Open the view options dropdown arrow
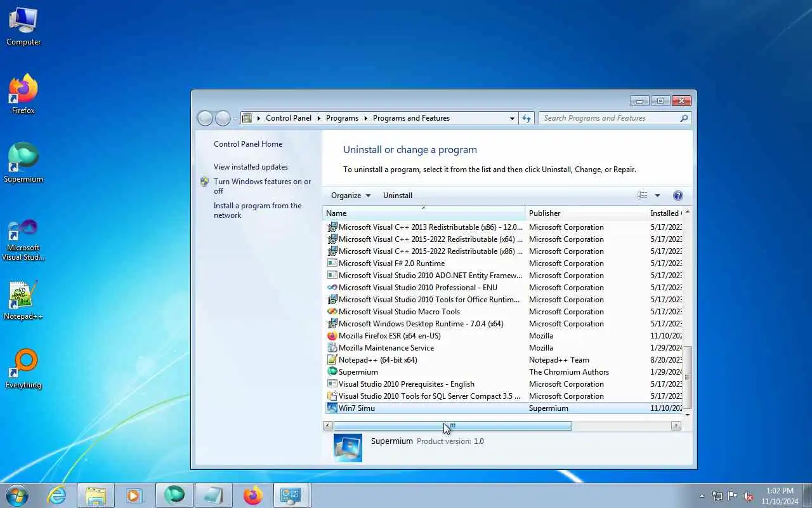The width and height of the screenshot is (812, 508). point(657,196)
